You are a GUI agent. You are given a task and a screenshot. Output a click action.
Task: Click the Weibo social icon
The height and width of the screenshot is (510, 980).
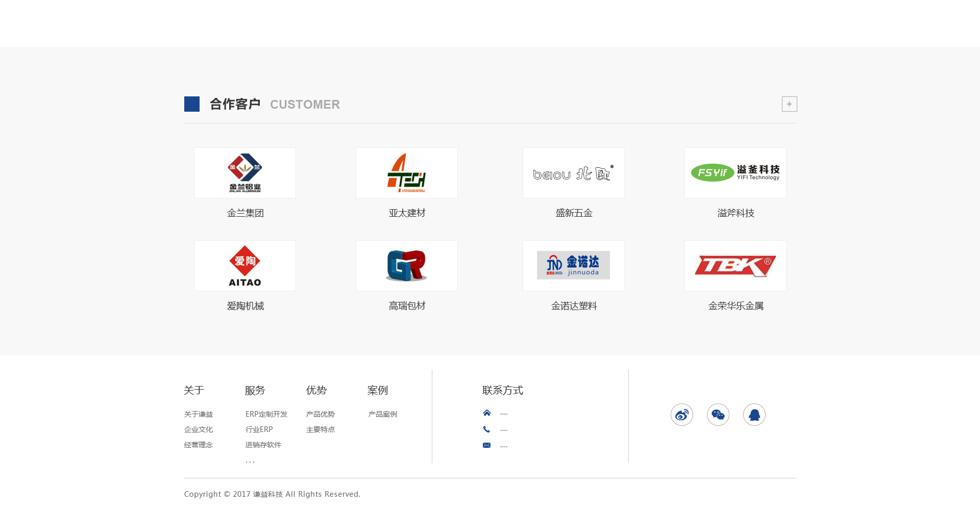click(x=682, y=415)
